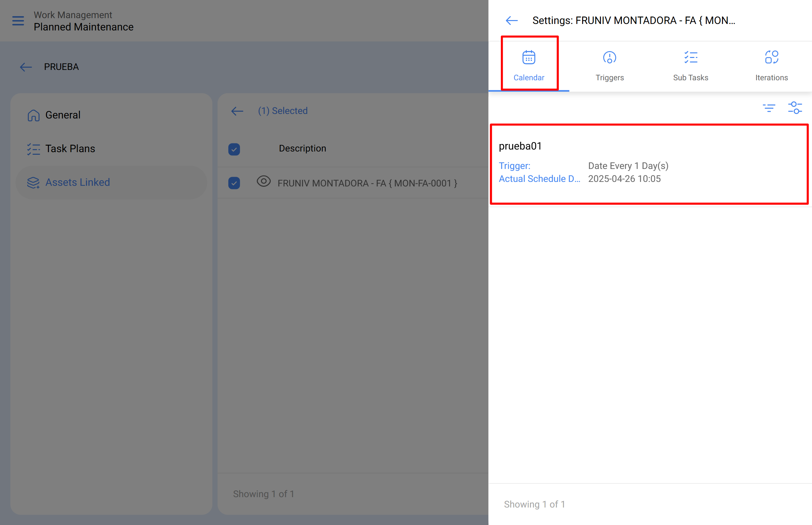Uncheck the Description header checkbox
Screen dimensions: 812x525
pos(234,149)
